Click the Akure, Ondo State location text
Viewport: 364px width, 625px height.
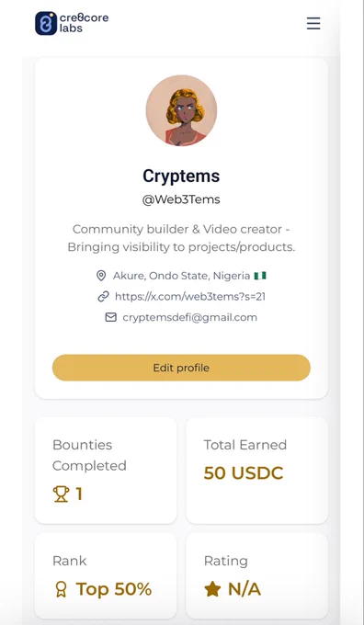181,276
